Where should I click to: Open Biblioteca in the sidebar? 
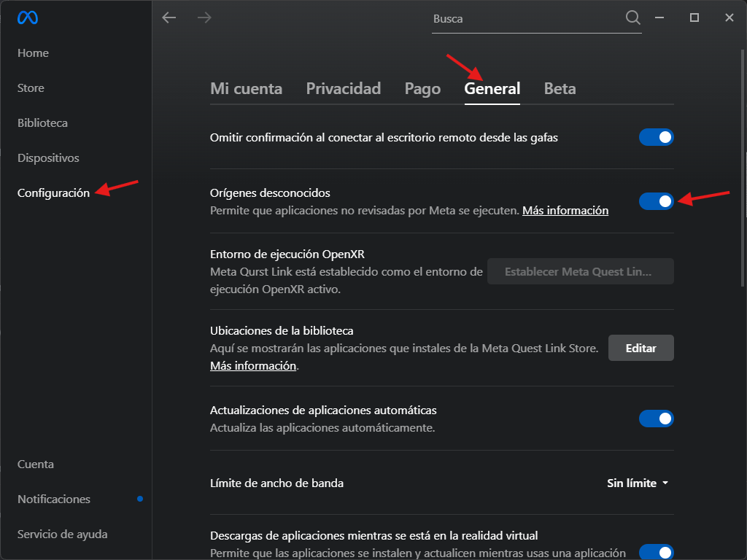tap(42, 122)
